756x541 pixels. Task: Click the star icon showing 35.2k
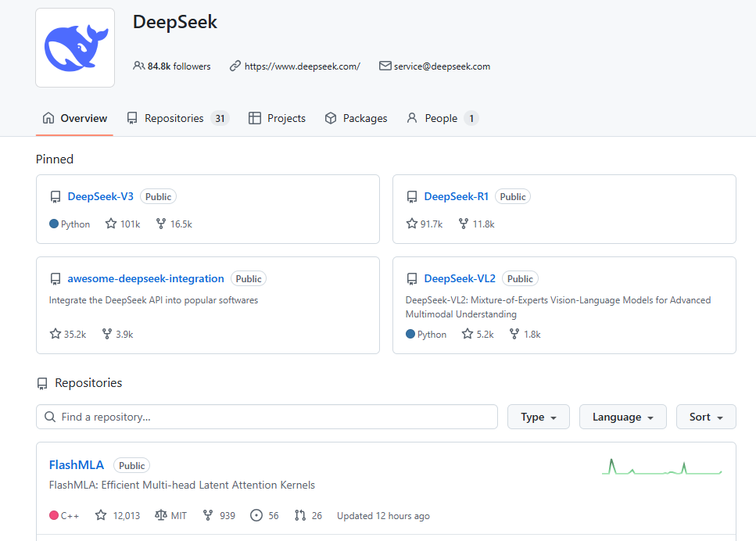pos(56,334)
